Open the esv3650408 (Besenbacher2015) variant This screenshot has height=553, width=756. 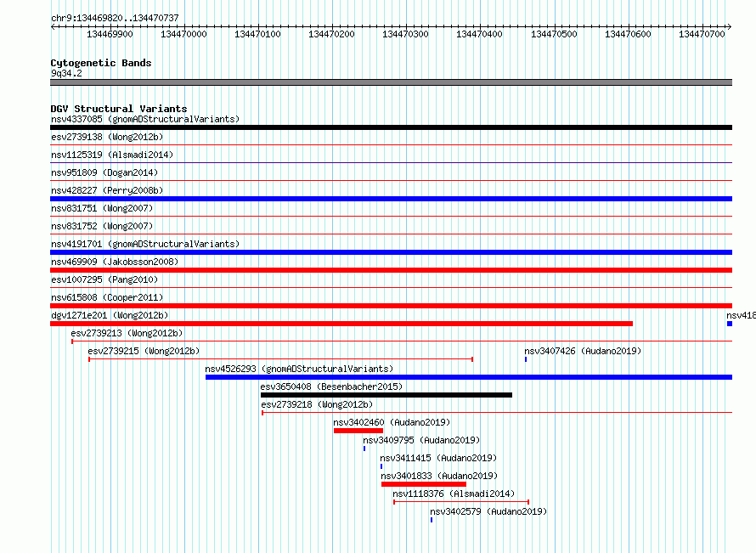click(331, 387)
